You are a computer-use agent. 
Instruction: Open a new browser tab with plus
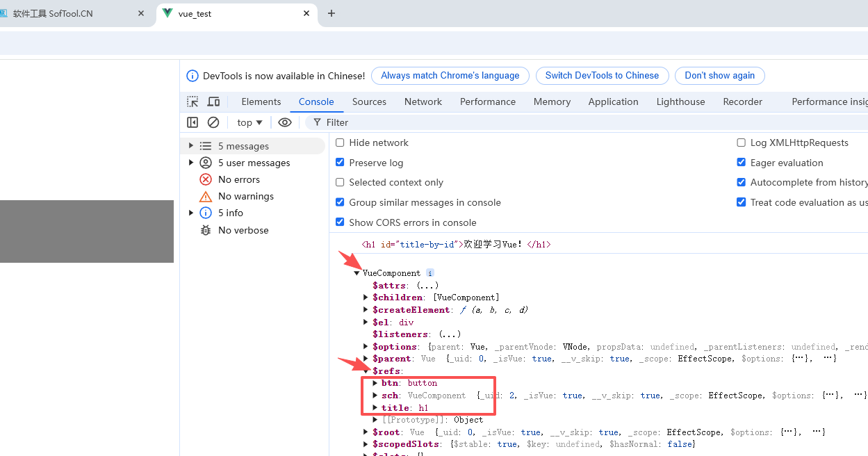point(331,13)
